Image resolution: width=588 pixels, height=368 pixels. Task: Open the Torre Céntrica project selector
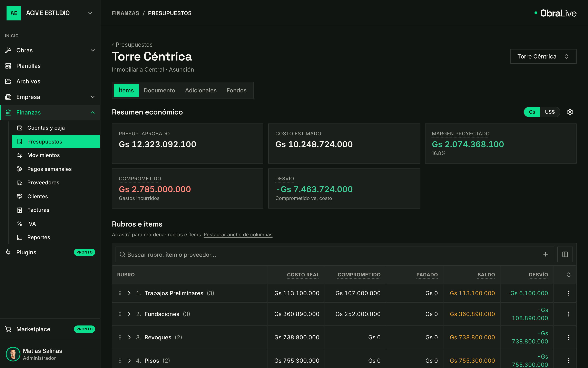pos(543,56)
